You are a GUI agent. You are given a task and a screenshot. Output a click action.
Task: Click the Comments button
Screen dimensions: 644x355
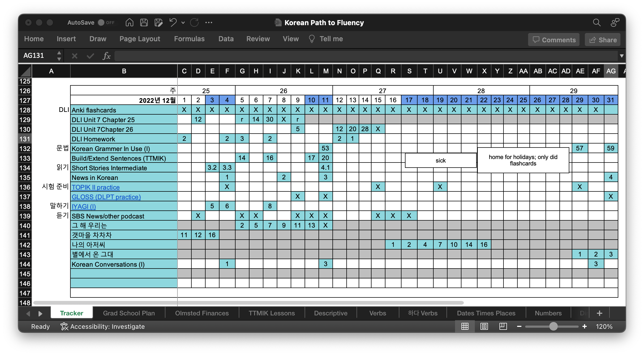point(554,40)
